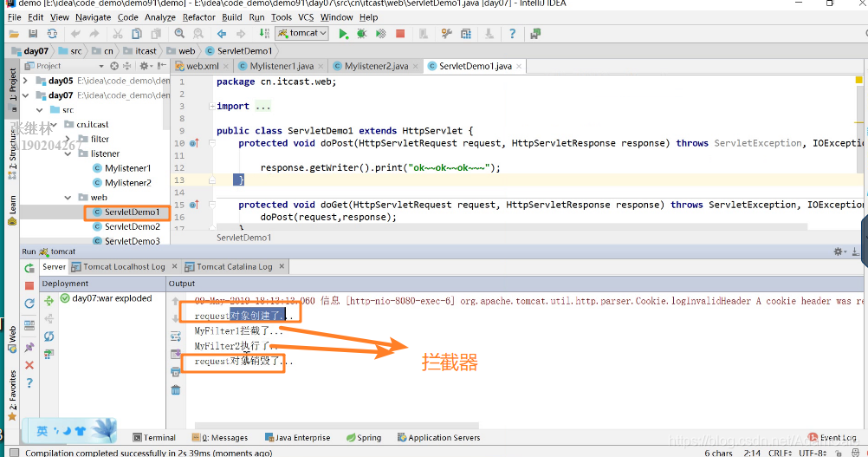Viewport: 868px width, 457px height.
Task: Click the Deploy All green icon
Action: (x=49, y=301)
